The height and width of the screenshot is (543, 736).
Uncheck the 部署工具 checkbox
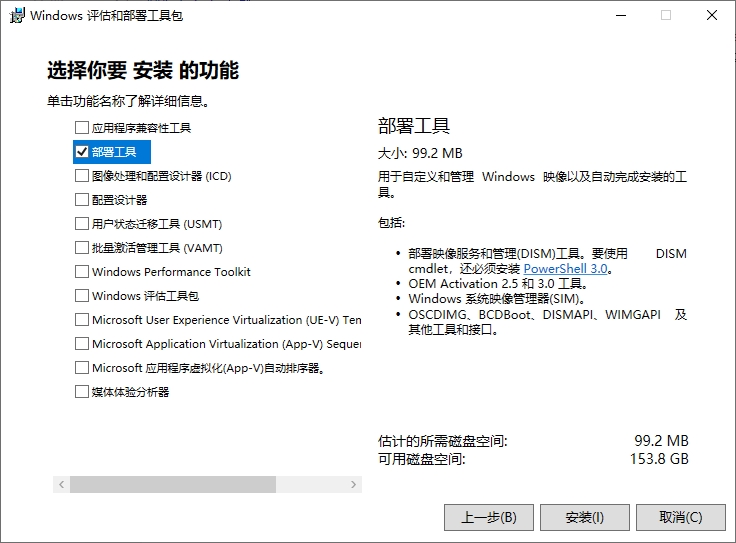click(x=82, y=152)
